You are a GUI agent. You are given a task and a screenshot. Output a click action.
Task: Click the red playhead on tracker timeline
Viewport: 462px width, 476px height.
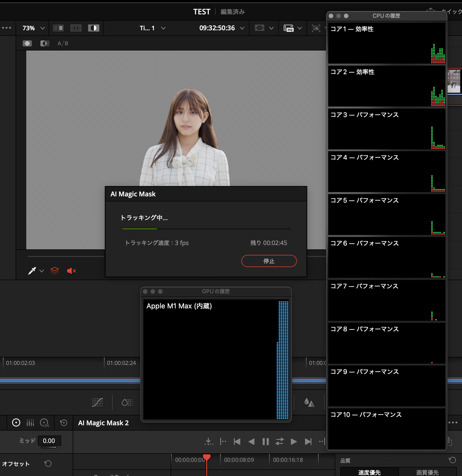coord(207,457)
